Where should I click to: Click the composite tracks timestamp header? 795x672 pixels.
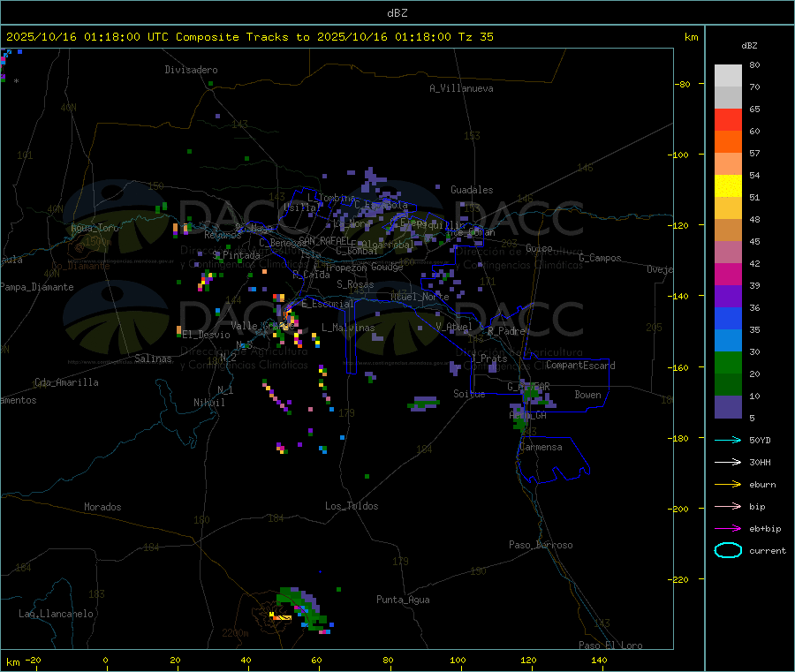pos(249,37)
